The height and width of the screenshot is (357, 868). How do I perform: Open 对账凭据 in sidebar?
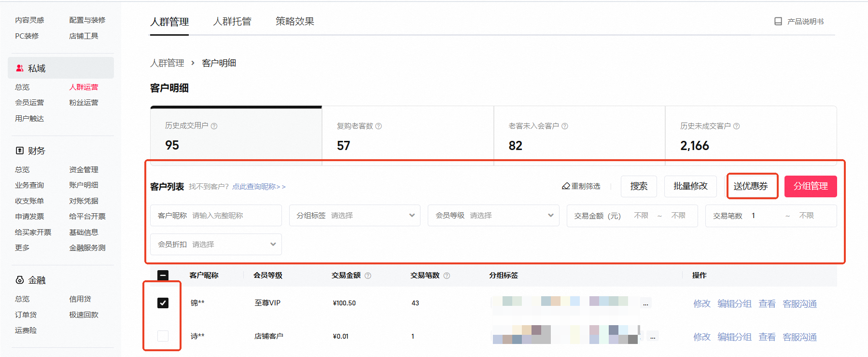point(84,201)
